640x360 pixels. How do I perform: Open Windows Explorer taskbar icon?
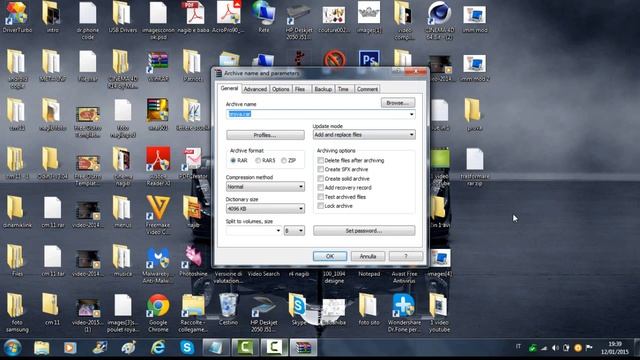(x=41, y=347)
